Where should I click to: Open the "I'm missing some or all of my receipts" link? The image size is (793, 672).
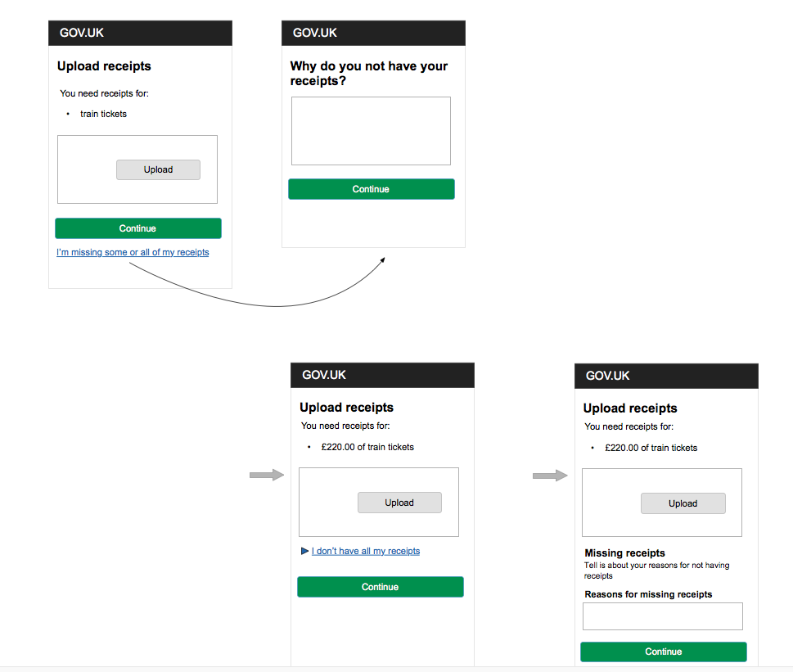(133, 252)
